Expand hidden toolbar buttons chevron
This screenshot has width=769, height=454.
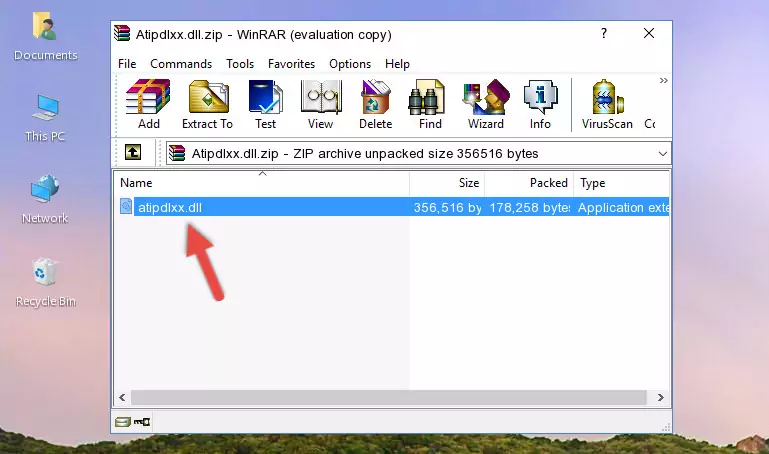[663, 80]
